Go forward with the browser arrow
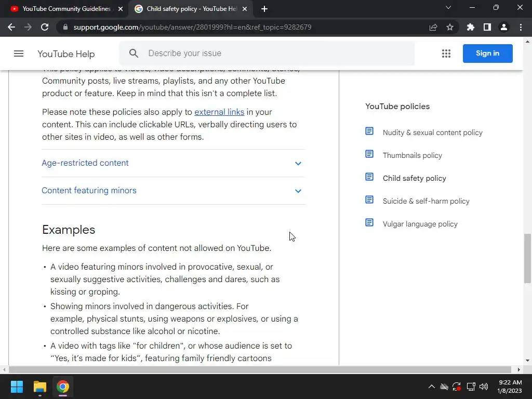Viewport: 532px width, 399px height. point(28,27)
